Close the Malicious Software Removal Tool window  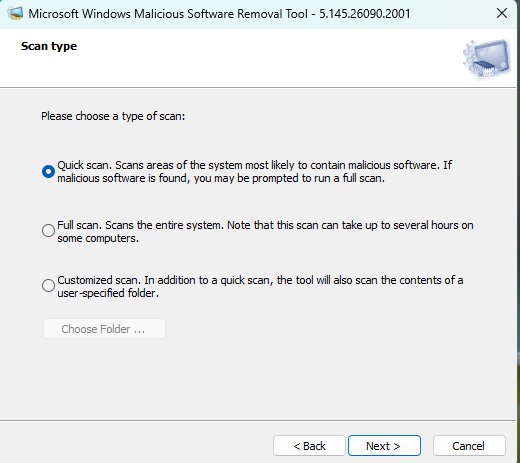coord(502,14)
